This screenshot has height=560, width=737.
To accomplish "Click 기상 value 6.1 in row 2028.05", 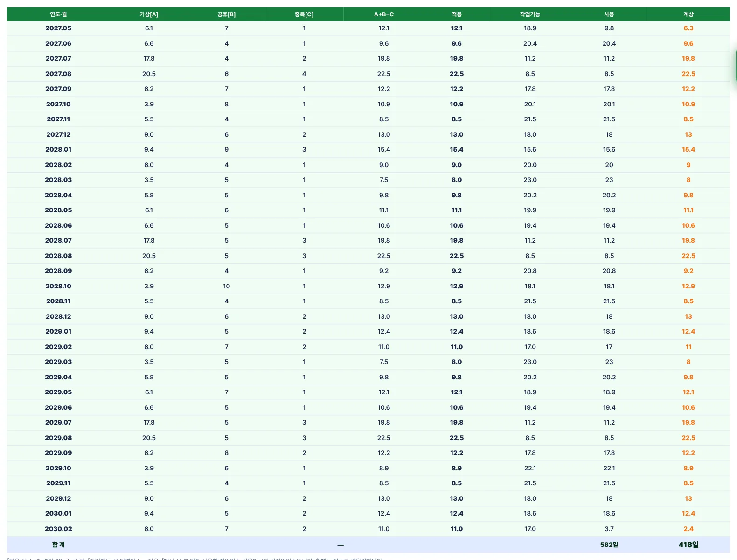I will pyautogui.click(x=149, y=210).
